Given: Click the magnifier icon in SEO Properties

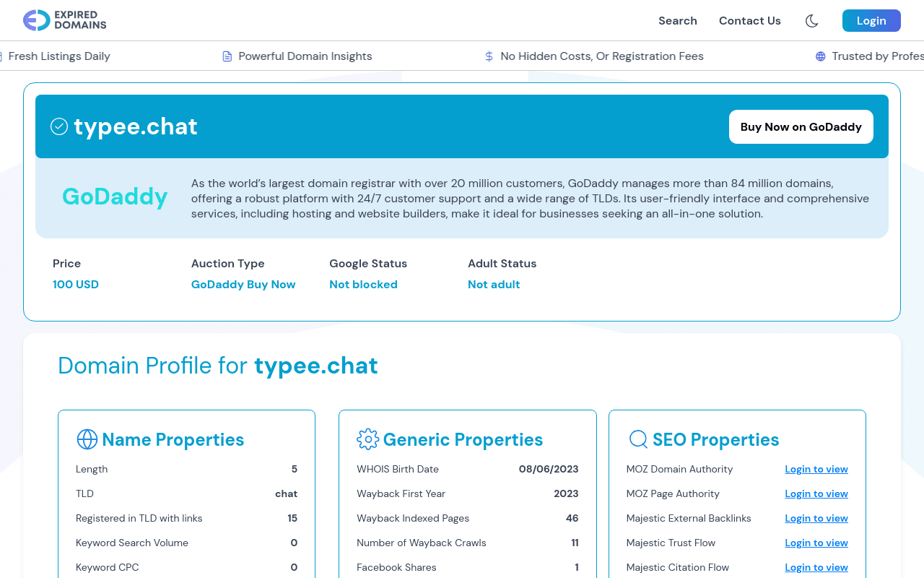Looking at the screenshot, I should point(638,439).
